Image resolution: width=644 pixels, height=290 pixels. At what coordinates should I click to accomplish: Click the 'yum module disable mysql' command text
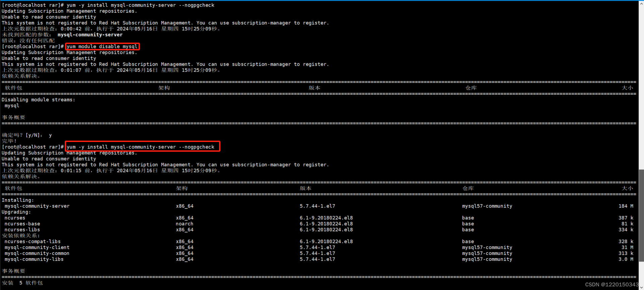(102, 47)
